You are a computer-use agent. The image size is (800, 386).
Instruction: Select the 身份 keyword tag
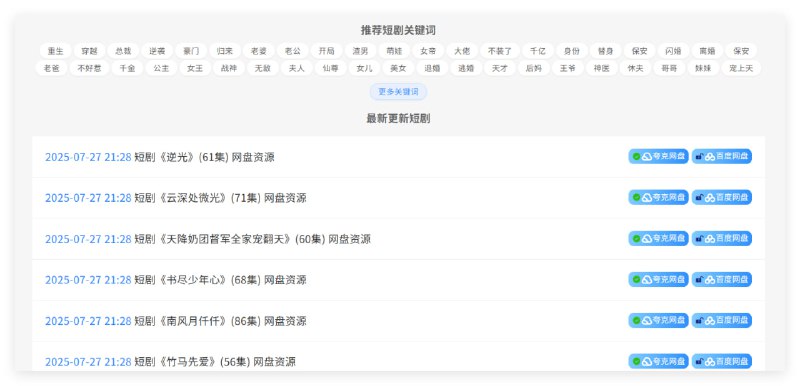(572, 51)
